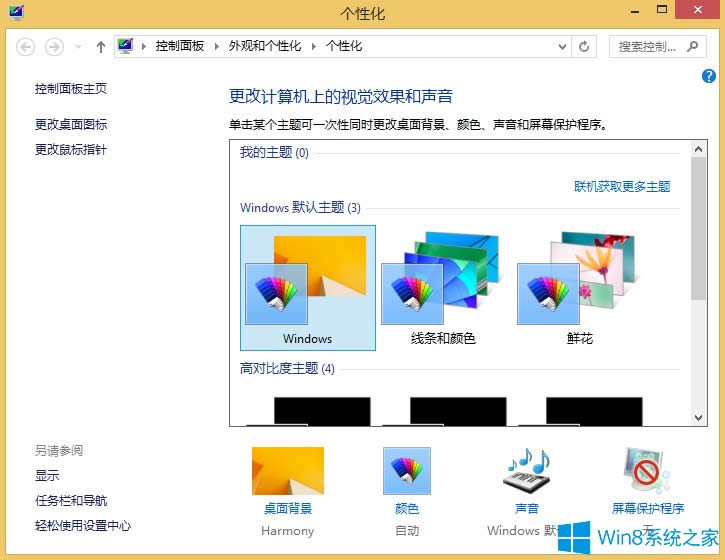The image size is (725, 560).
Task: Minimize the 个性化 window
Action: tap(635, 10)
